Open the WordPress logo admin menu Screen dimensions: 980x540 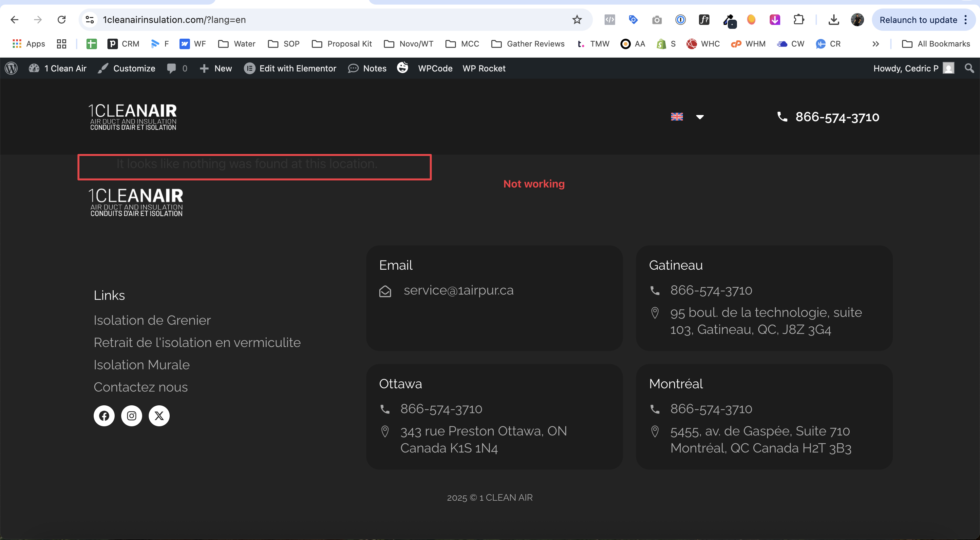(11, 68)
